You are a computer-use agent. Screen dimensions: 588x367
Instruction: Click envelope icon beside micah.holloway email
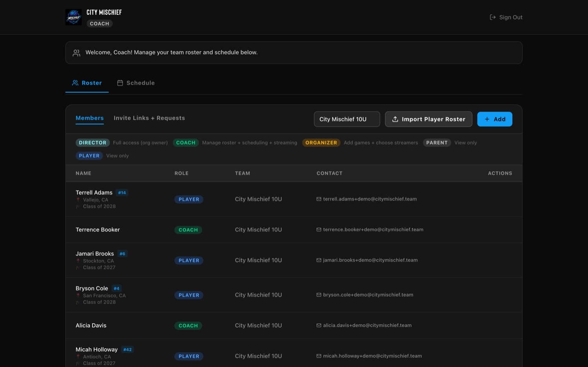point(319,356)
